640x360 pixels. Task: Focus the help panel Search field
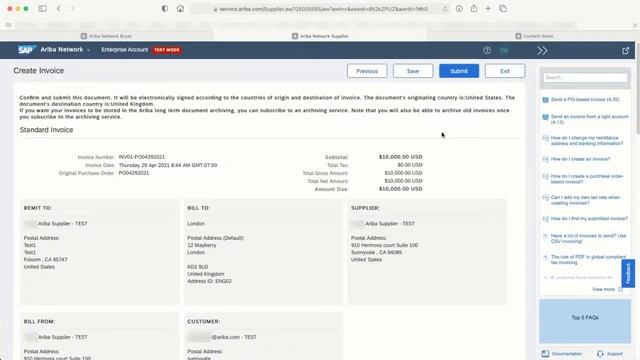(585, 78)
